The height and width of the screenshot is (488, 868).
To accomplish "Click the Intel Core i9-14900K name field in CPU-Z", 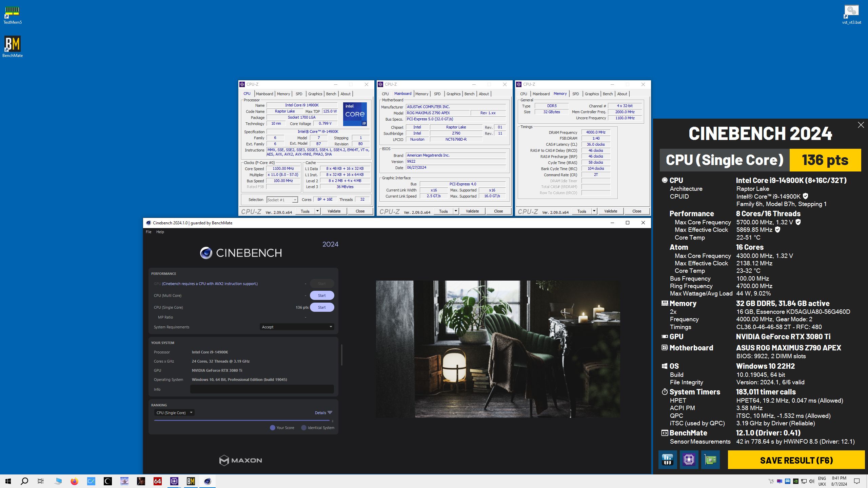I will click(x=302, y=105).
